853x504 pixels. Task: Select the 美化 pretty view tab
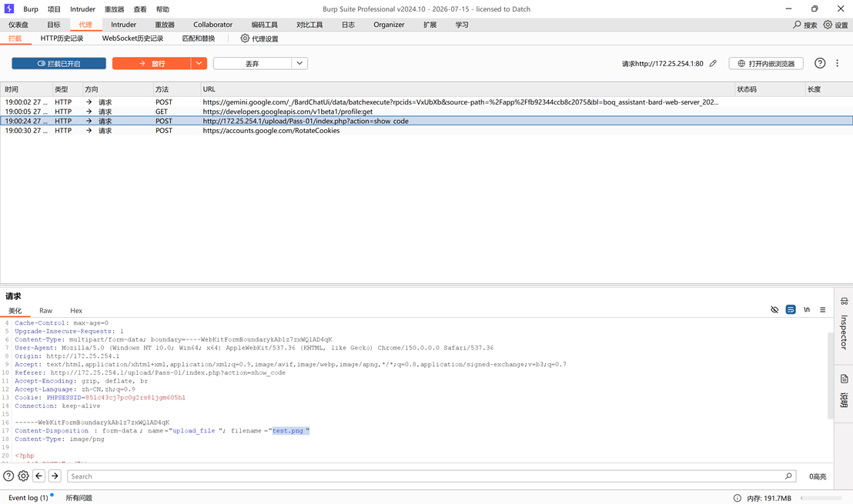tap(15, 310)
